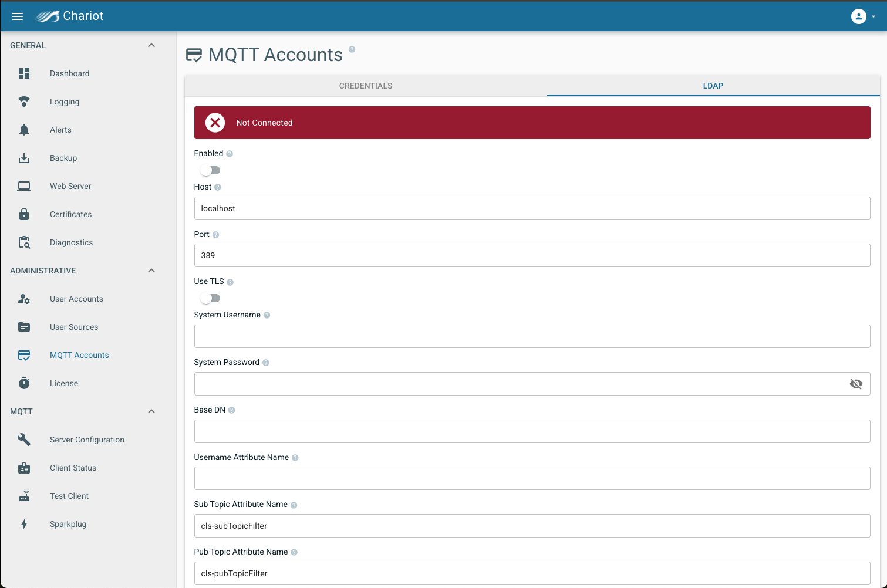The width and height of the screenshot is (887, 588).
Task: Click help icon next to Base DN
Action: tap(231, 410)
